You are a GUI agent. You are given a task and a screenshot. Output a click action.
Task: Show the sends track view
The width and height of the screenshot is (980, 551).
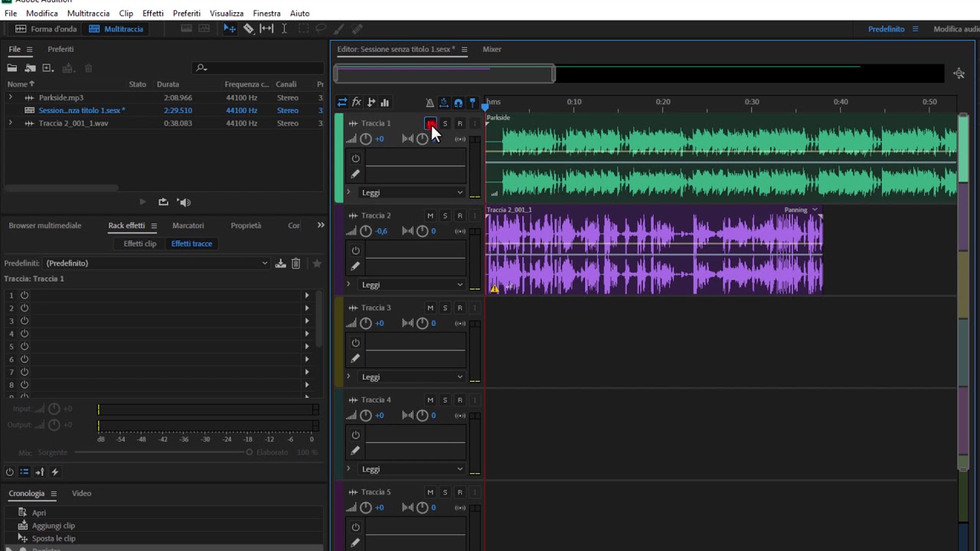[x=371, y=103]
